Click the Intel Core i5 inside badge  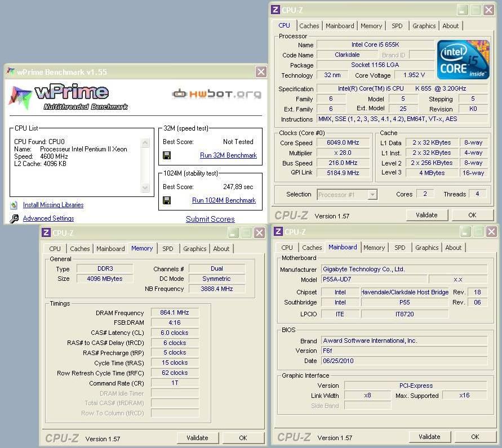pyautogui.click(x=463, y=60)
